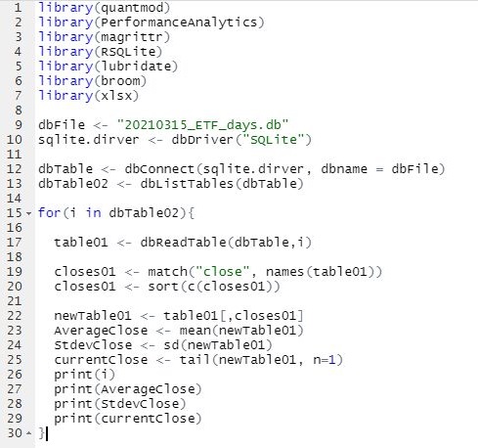Click the n=1 argument on line 25
The width and height of the screenshot is (478, 448).
(x=324, y=360)
